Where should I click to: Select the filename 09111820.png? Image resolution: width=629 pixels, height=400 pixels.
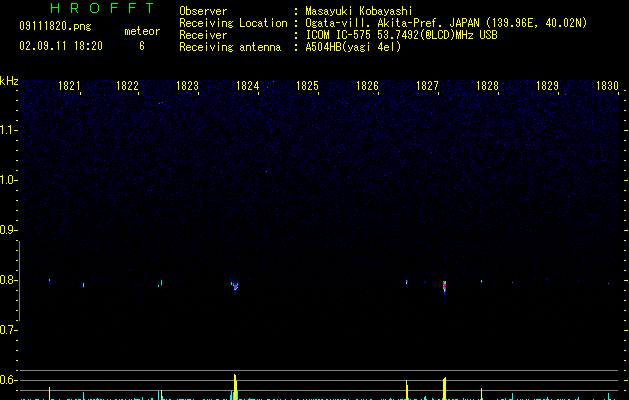(55, 26)
